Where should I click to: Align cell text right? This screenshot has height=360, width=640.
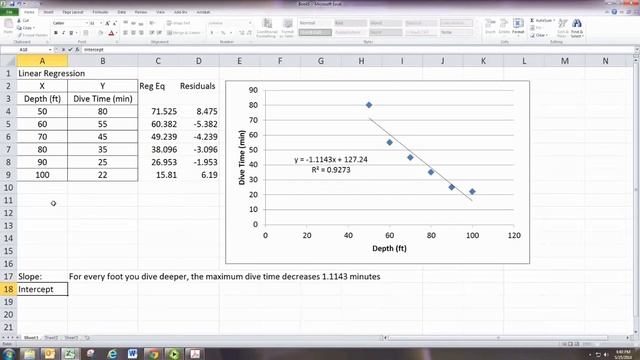(141, 33)
